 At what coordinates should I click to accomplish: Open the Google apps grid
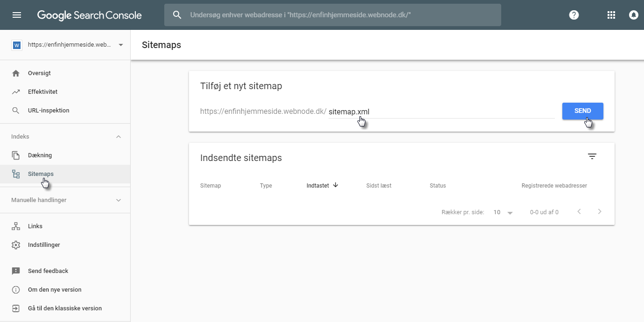[x=611, y=15]
